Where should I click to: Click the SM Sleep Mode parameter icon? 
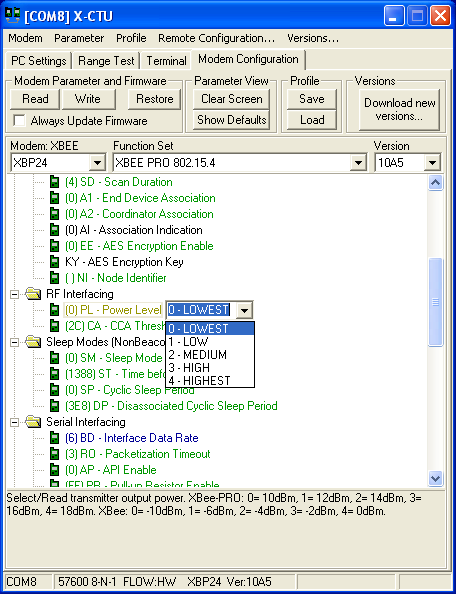(55, 358)
